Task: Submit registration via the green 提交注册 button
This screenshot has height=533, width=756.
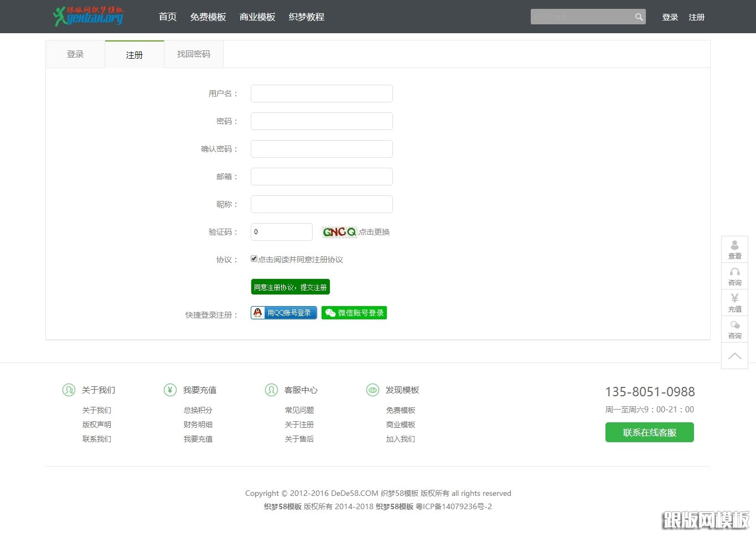Action: (x=290, y=287)
